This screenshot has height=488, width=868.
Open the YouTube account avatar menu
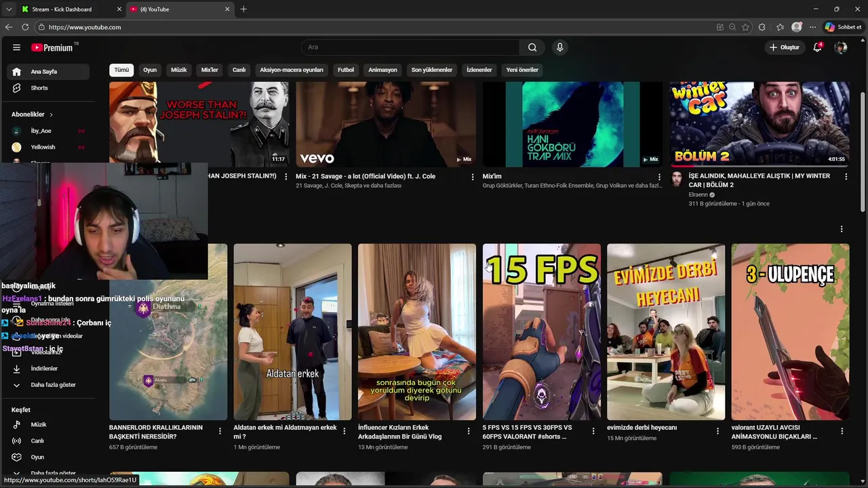[x=841, y=47]
